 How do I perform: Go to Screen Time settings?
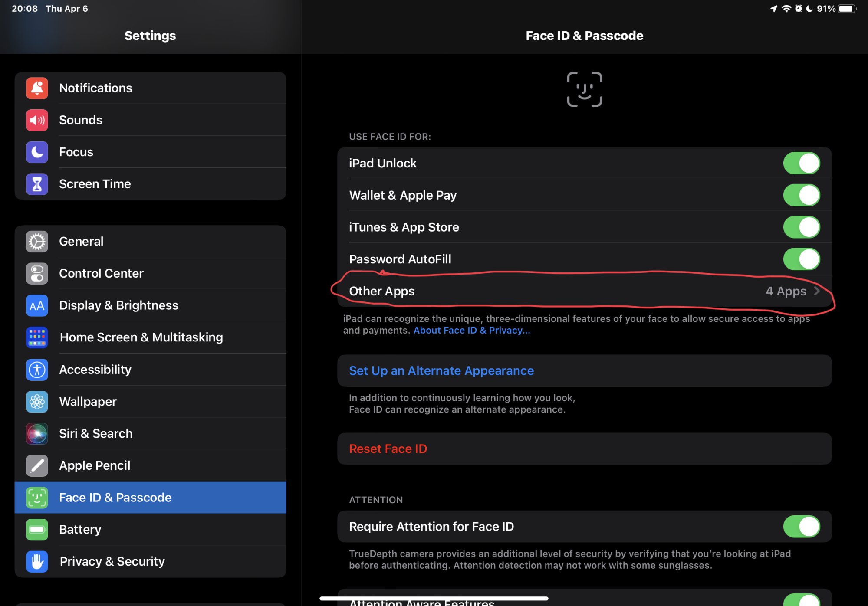(x=150, y=184)
